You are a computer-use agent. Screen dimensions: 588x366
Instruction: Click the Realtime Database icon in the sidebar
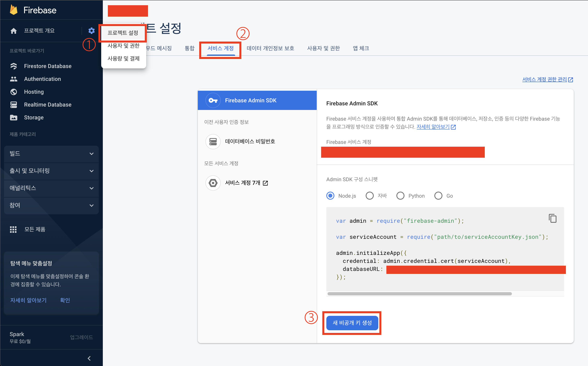pos(14,105)
